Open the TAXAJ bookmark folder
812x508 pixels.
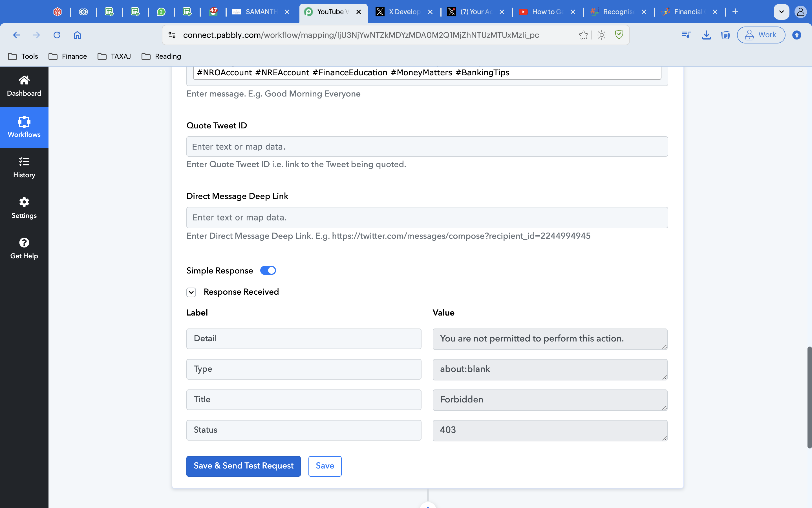pyautogui.click(x=114, y=56)
